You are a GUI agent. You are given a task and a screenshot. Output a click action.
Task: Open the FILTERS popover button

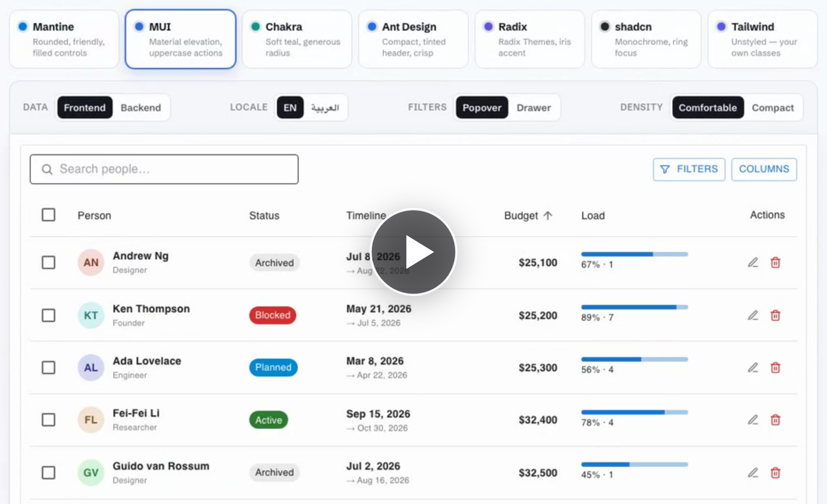pos(689,169)
